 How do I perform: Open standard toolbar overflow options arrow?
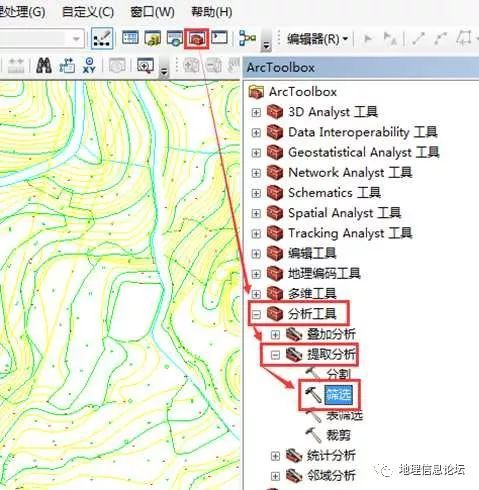coord(266,45)
